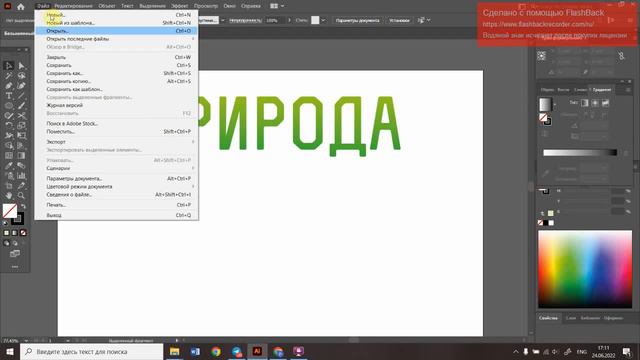Choose Search Adobe Stock menu entry
This screenshot has width=640, height=360.
116,123
